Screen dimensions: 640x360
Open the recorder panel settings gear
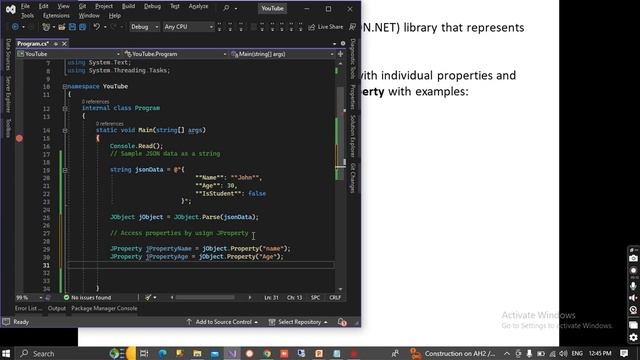tap(633, 338)
